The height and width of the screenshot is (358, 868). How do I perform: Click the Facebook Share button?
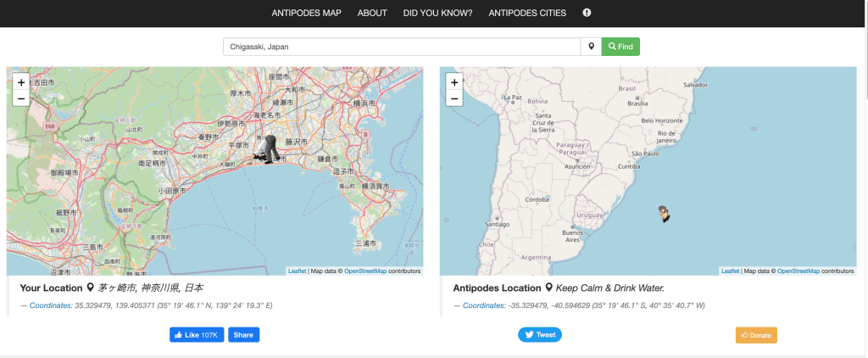(x=243, y=335)
